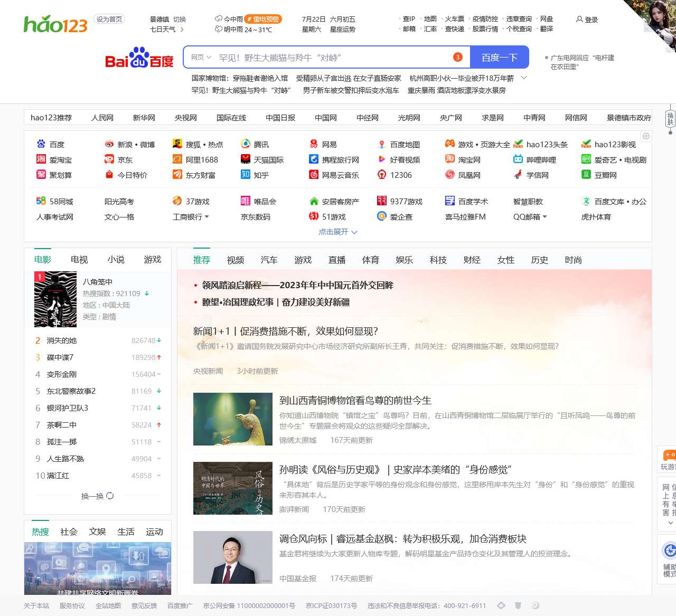Click the Baidu Scholar icon
This screenshot has width=676, height=616.
pyautogui.click(x=450, y=201)
